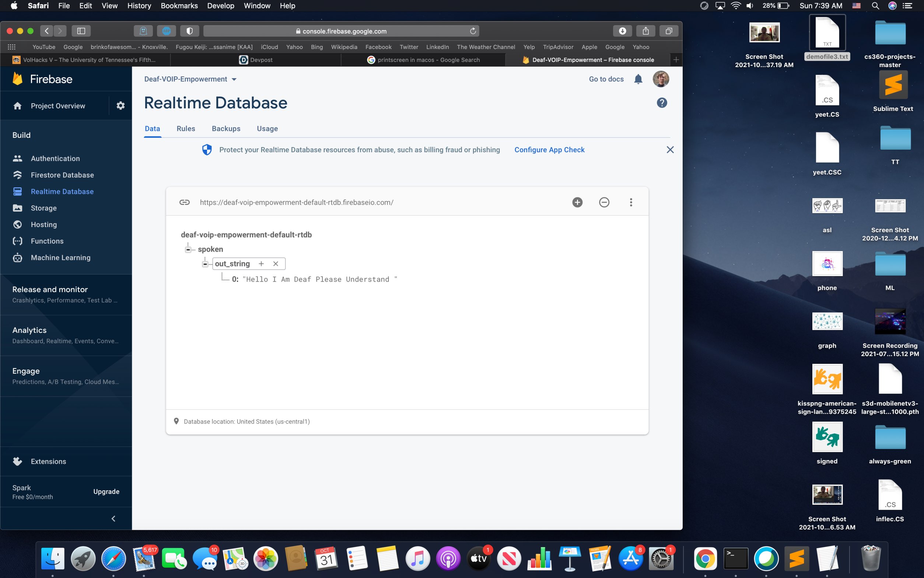This screenshot has height=578, width=924.
Task: Open the Deaf-VOIP-Empowerment project dropdown
Action: [x=190, y=79]
